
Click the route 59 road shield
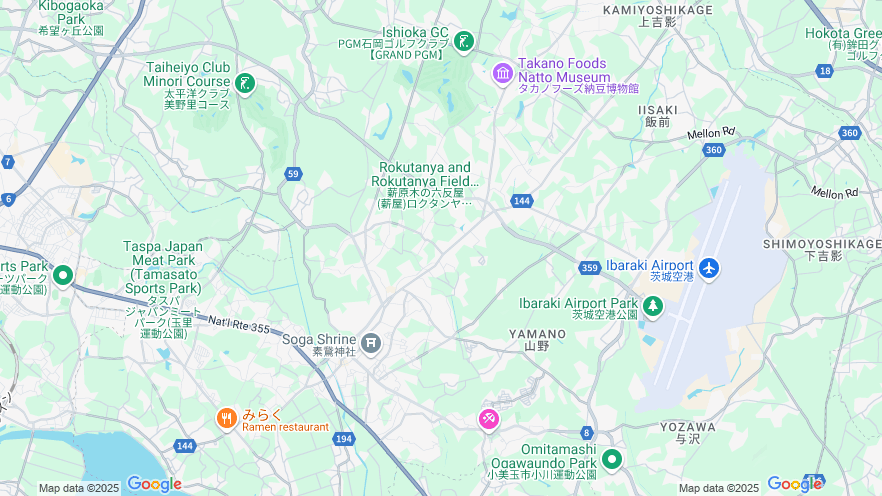tap(293, 174)
